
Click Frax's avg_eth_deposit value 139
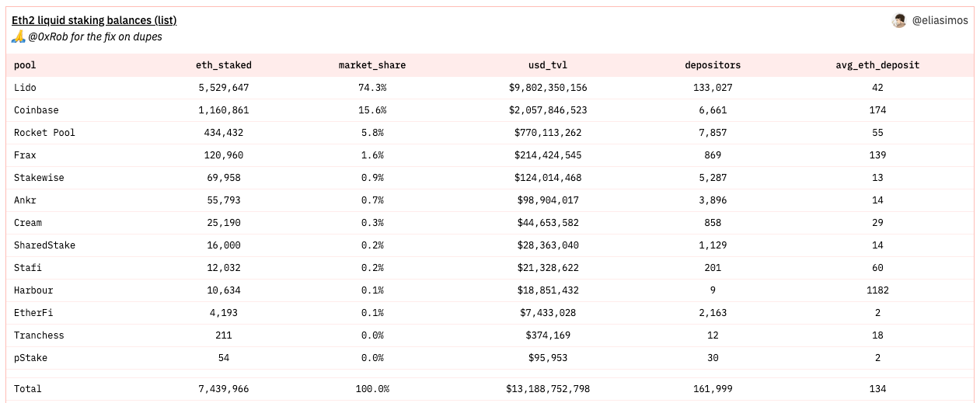click(x=877, y=155)
